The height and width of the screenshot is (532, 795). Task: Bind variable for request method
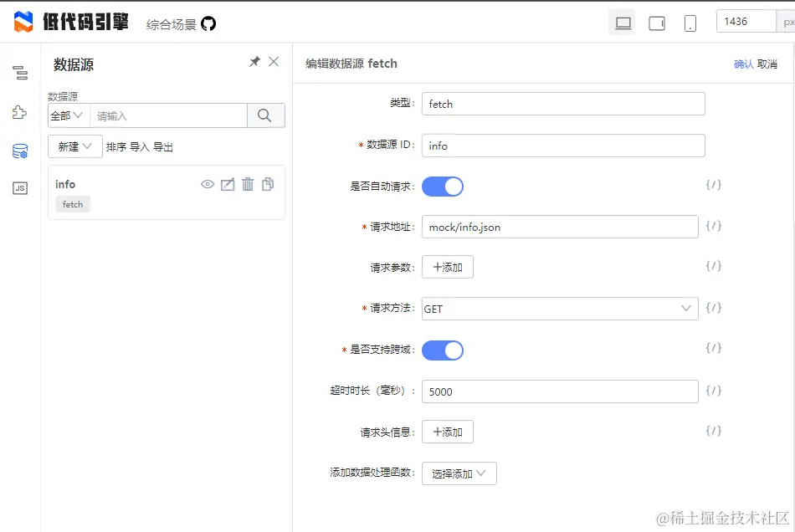[x=713, y=308]
